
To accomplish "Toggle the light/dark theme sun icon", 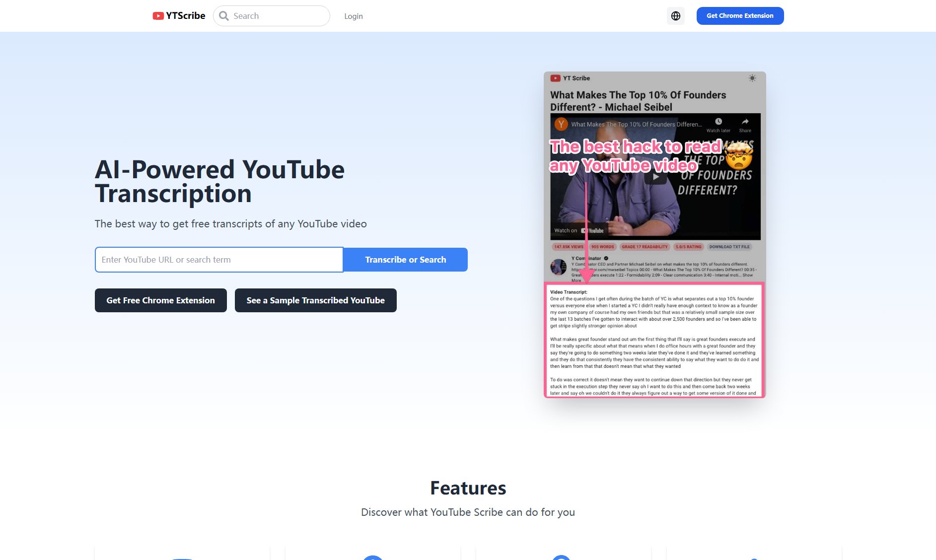I will click(753, 78).
